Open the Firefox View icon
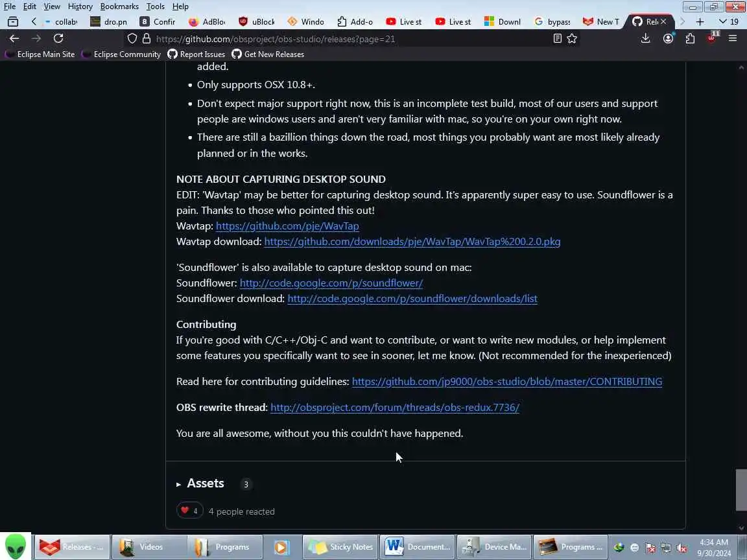 pyautogui.click(x=13, y=22)
